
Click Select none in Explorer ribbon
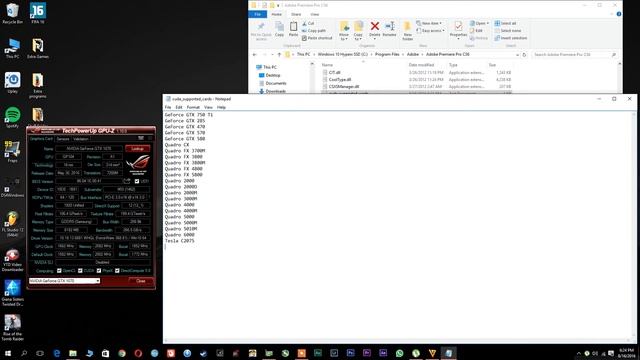pyautogui.click(x=508, y=31)
